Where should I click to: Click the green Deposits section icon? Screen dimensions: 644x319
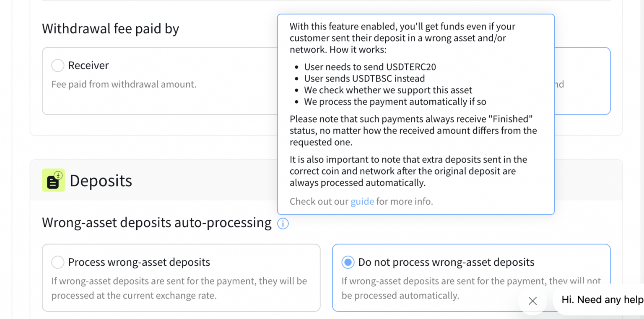(53, 180)
